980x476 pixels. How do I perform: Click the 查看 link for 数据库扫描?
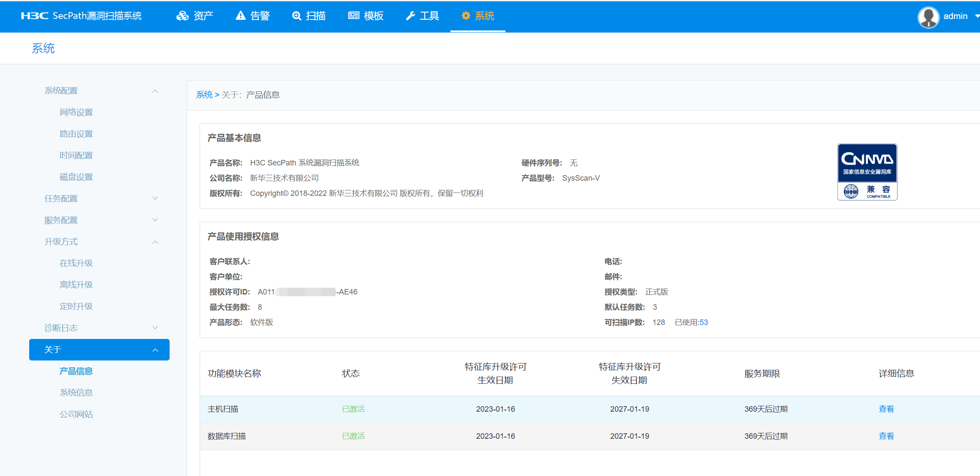886,436
